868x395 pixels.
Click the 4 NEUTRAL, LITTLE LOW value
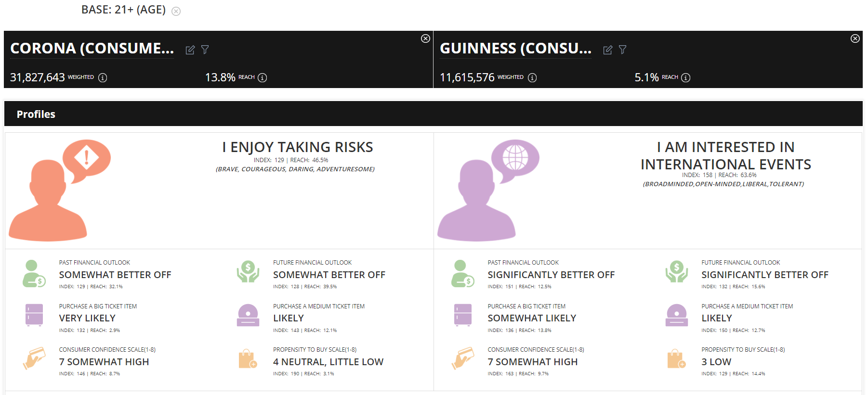click(x=329, y=362)
